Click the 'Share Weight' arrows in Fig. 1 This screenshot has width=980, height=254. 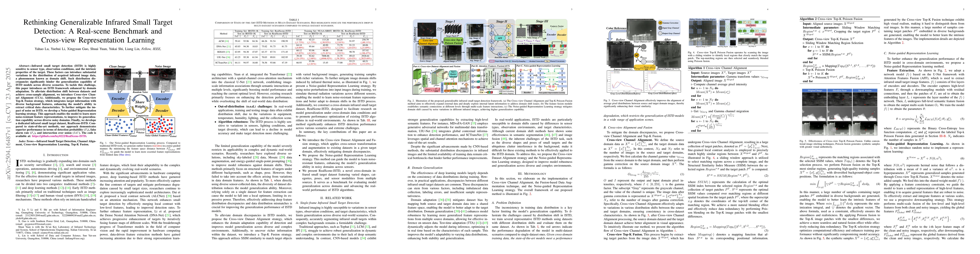[140, 104]
